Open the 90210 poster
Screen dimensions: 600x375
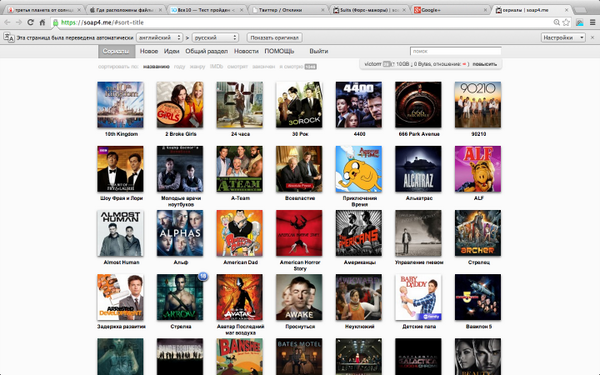coord(478,104)
